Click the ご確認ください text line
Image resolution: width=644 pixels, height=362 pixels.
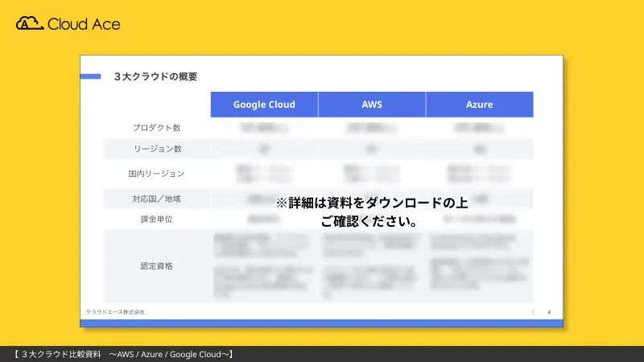tap(369, 222)
